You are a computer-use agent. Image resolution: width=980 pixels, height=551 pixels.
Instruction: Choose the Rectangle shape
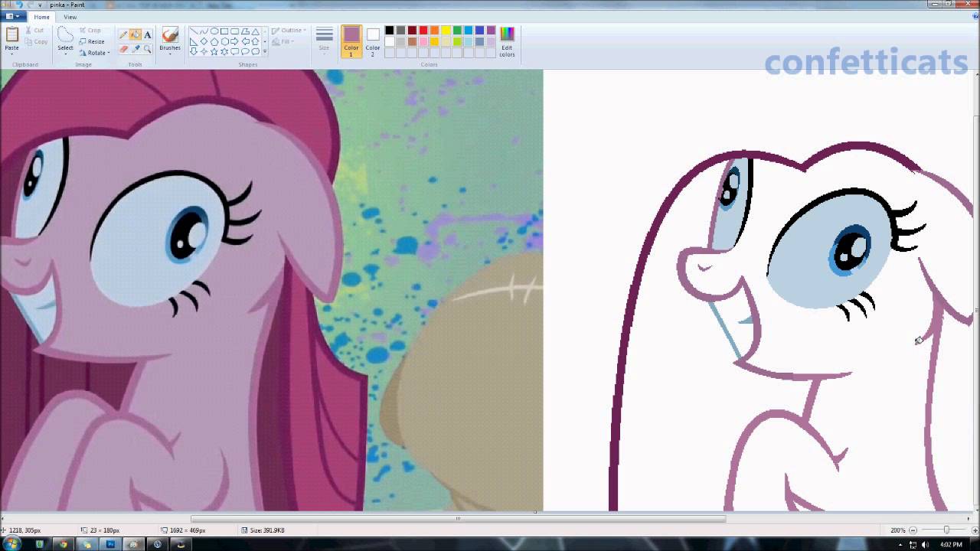tap(224, 31)
